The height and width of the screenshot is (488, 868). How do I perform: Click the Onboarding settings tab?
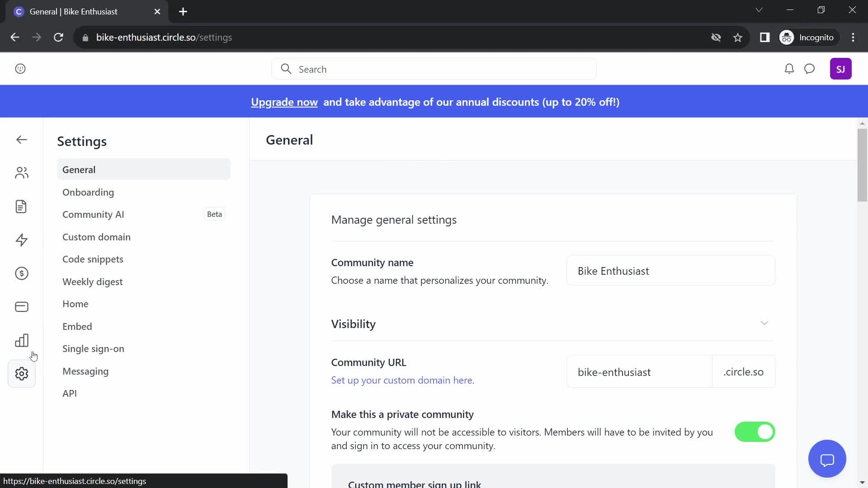click(88, 192)
